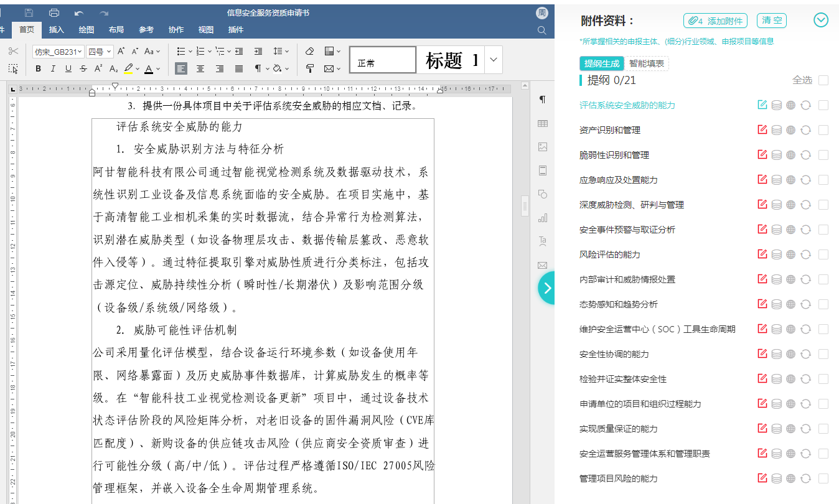Click database icon for 应急响应及处置能力

pyautogui.click(x=776, y=180)
